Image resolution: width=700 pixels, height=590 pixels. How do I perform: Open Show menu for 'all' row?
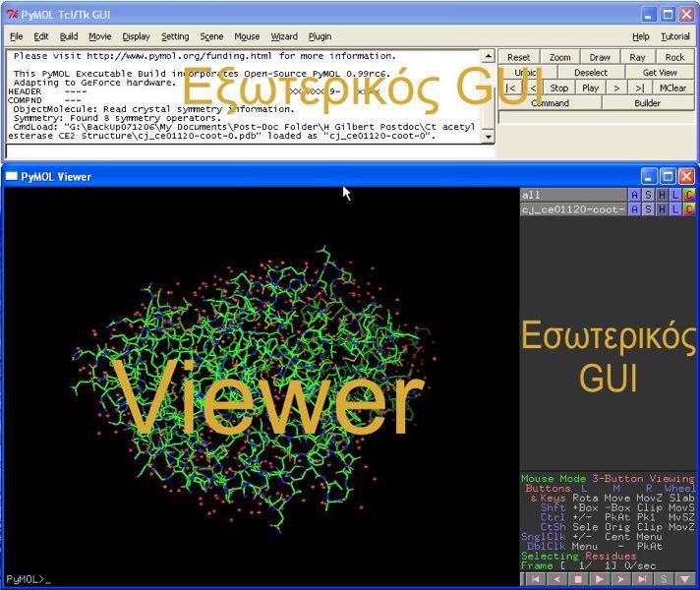(x=648, y=195)
